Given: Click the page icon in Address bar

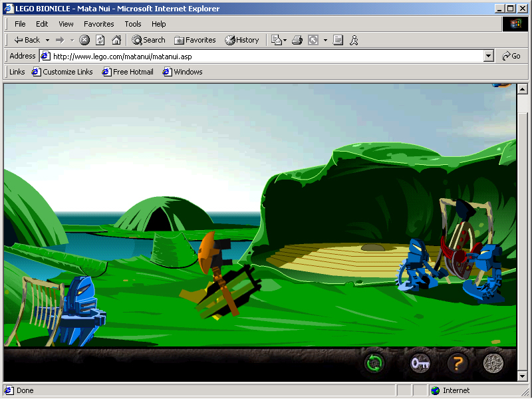Looking at the screenshot, I should click(45, 57).
